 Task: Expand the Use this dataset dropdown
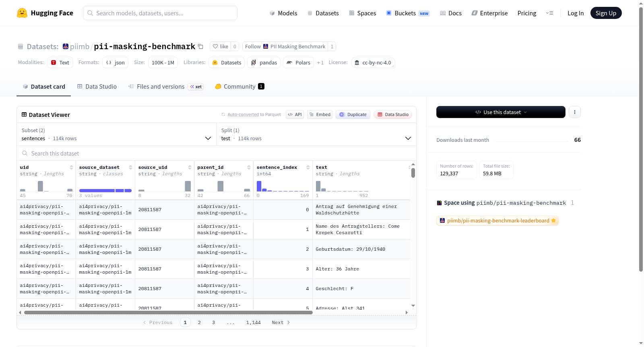tap(501, 112)
